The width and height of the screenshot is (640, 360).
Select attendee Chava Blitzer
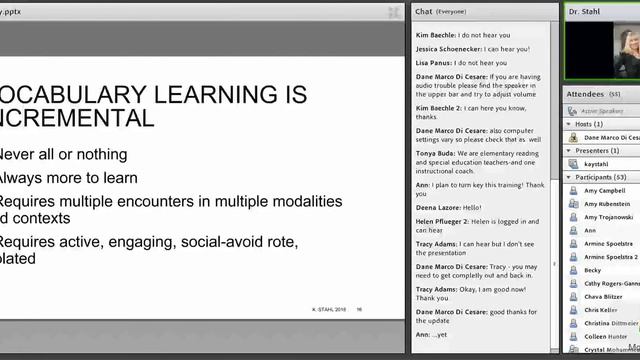(603, 297)
